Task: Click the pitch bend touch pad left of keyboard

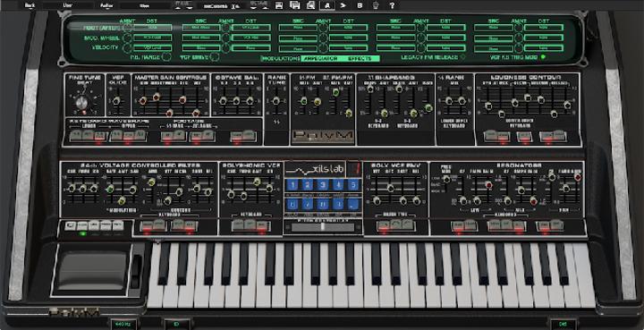Action: coord(92,270)
